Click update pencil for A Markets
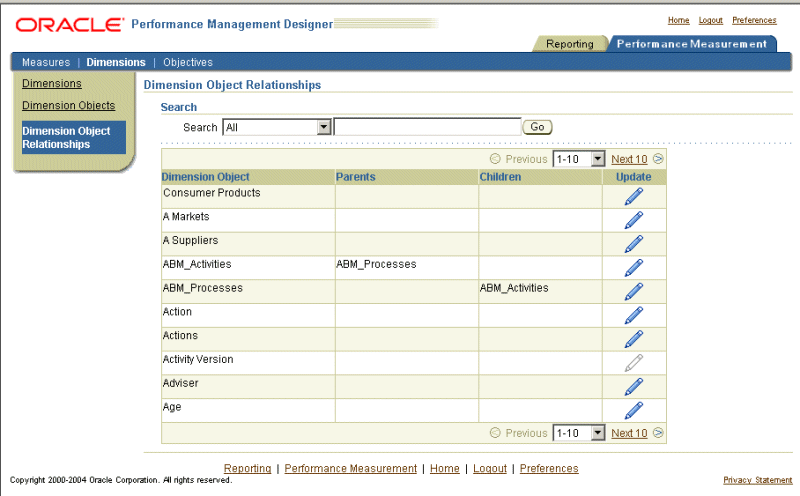 point(634,220)
